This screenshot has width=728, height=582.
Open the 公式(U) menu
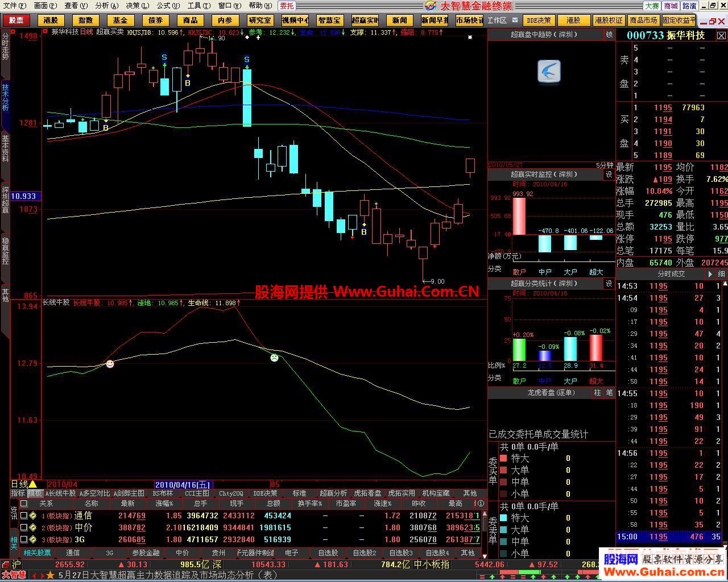[x=168, y=6]
